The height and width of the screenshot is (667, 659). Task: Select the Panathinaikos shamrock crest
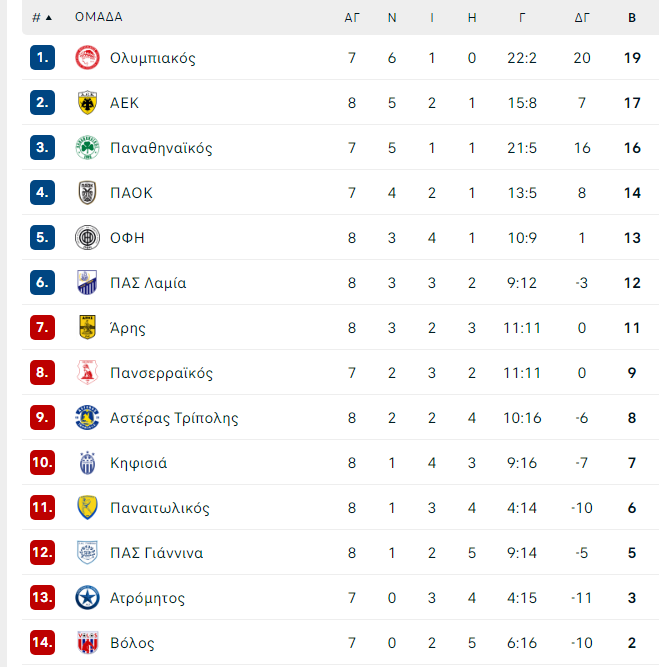(87, 148)
